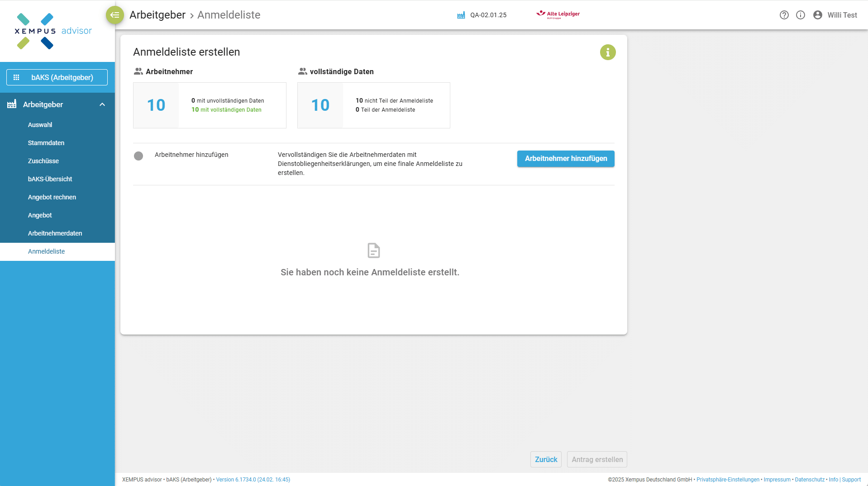The width and height of the screenshot is (868, 486).
Task: Click the Zurück button
Action: [x=546, y=459]
